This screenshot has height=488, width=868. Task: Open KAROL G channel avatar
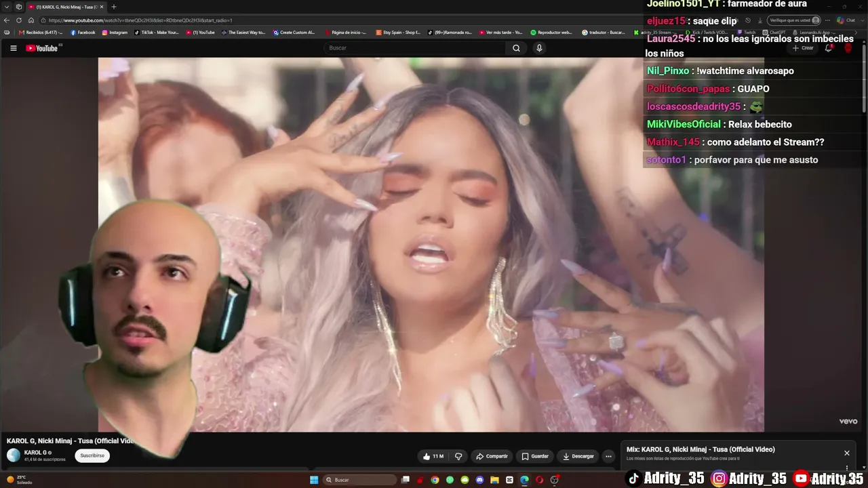[x=14, y=455]
